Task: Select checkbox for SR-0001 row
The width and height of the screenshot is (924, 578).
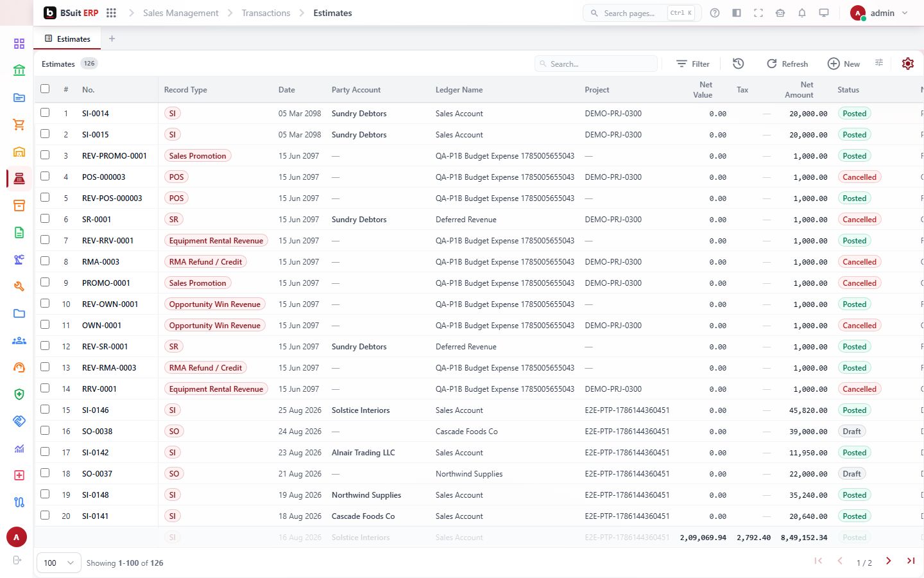Action: (x=45, y=218)
